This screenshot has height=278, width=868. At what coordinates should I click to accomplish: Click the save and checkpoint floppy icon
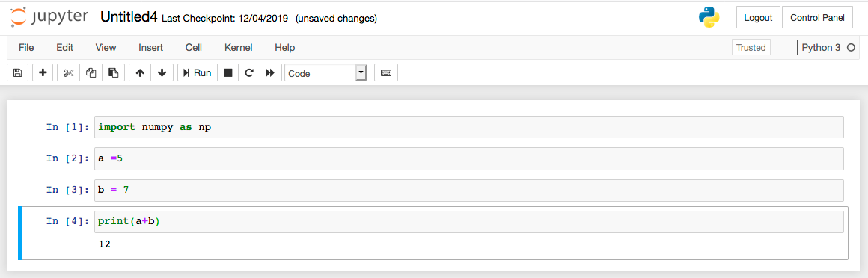pos(17,73)
